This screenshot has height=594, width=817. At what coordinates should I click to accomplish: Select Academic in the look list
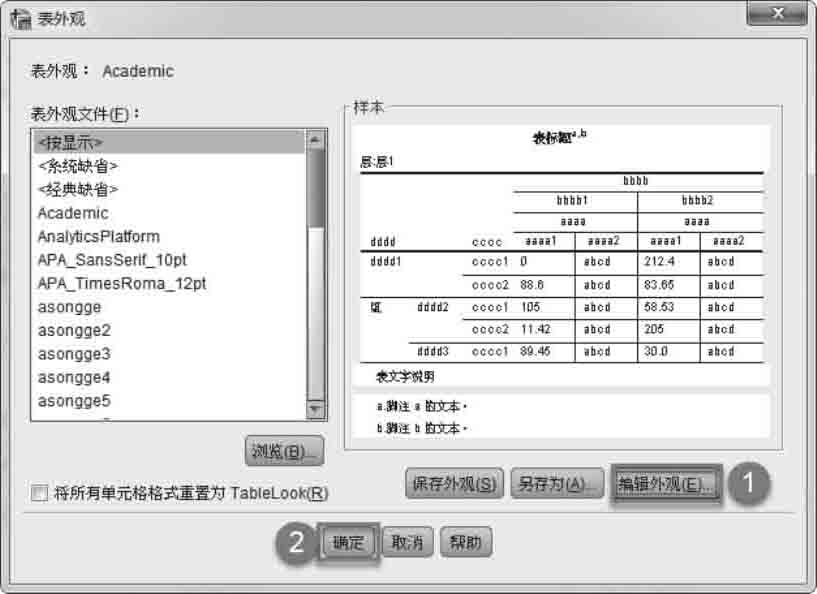point(169,213)
